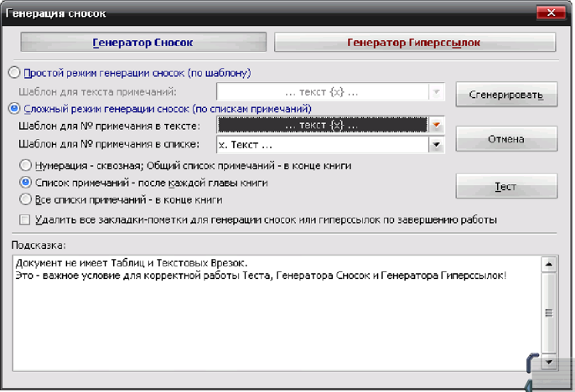This screenshot has width=575, height=392.
Task: Choose Нумерация - сквозная numbering mode
Action: (x=26, y=165)
